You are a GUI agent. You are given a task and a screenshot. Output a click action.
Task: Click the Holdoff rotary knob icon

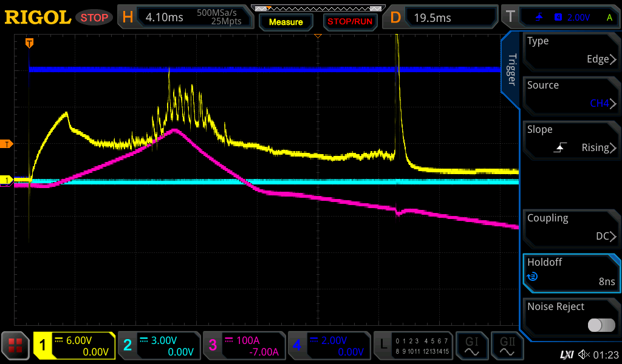pos(533,277)
